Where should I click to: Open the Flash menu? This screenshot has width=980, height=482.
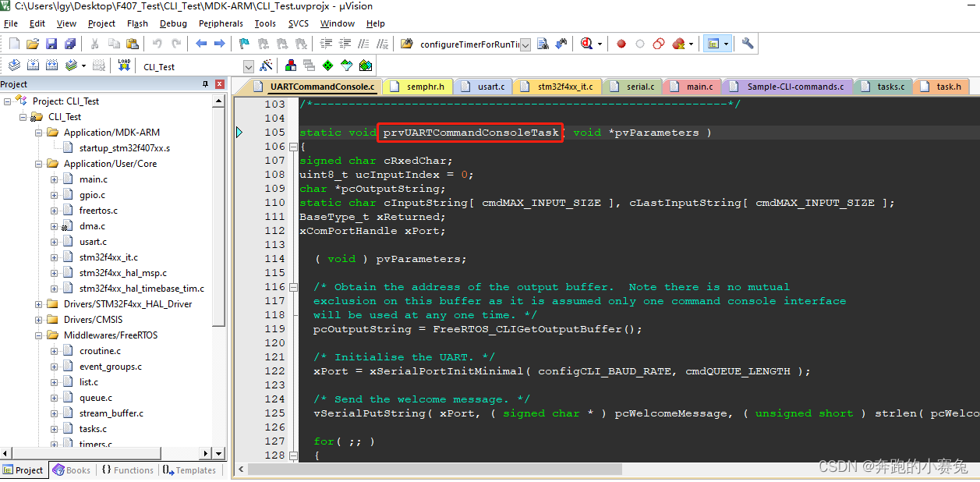tap(137, 23)
